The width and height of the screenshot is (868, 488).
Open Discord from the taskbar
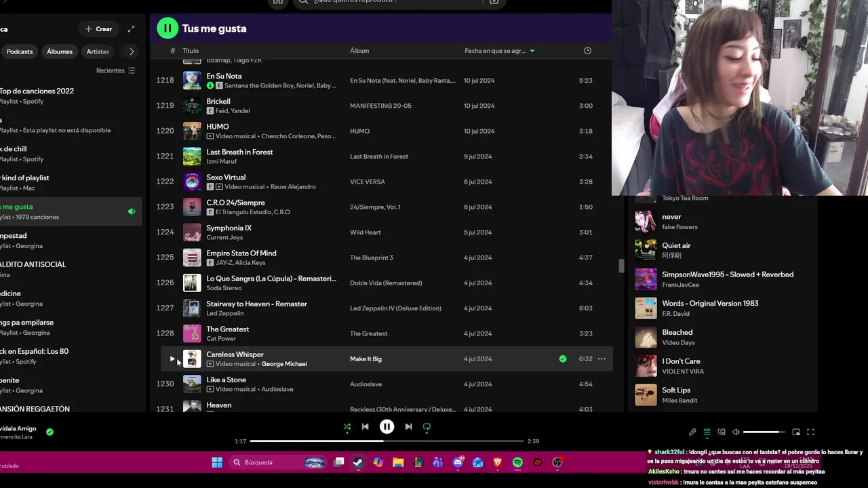(458, 462)
